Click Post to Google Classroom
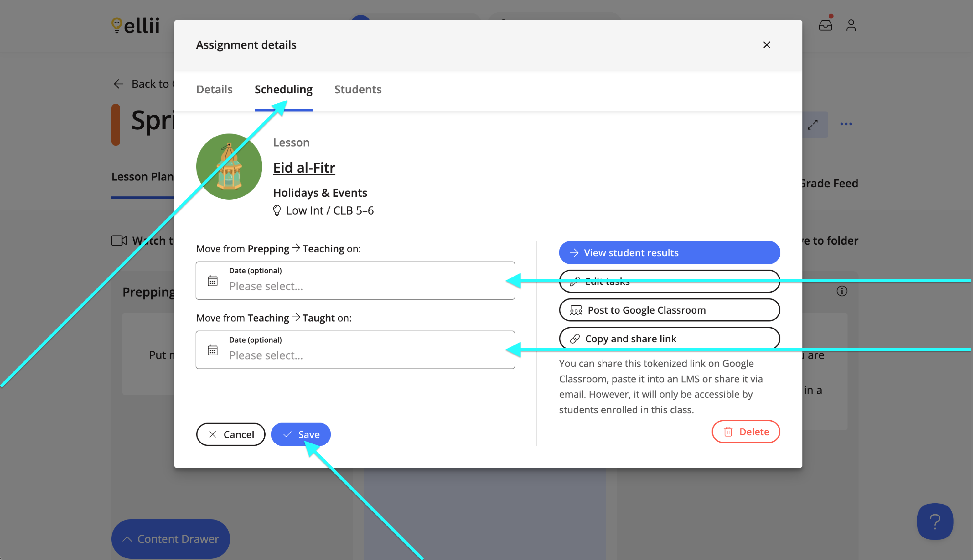 [x=669, y=310]
